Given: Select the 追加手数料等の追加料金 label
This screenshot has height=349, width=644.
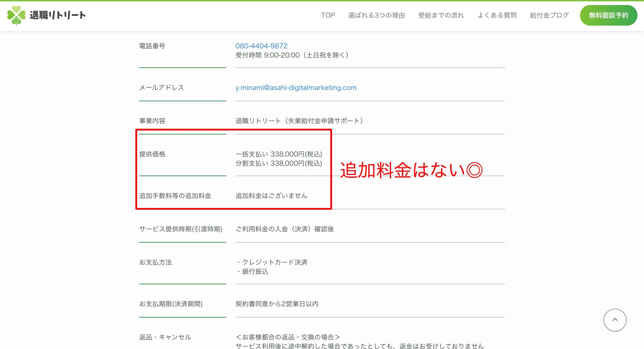Looking at the screenshot, I should pos(175,196).
